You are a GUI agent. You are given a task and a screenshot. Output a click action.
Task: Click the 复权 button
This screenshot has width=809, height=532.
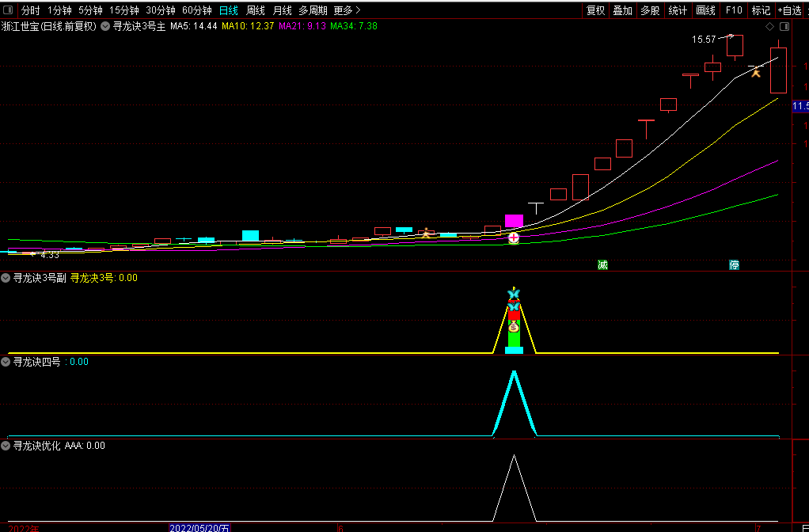coord(595,10)
